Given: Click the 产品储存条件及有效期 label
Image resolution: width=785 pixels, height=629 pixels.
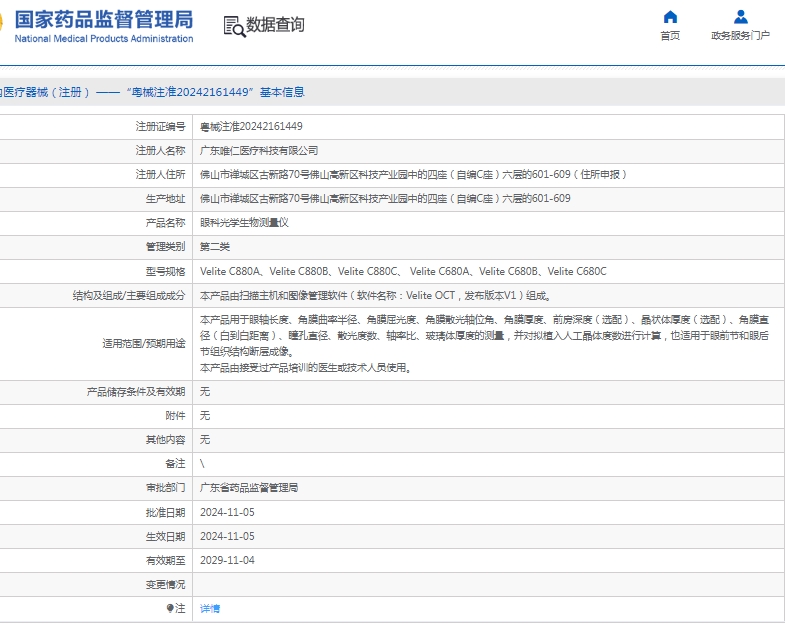Looking at the screenshot, I should coord(136,392).
